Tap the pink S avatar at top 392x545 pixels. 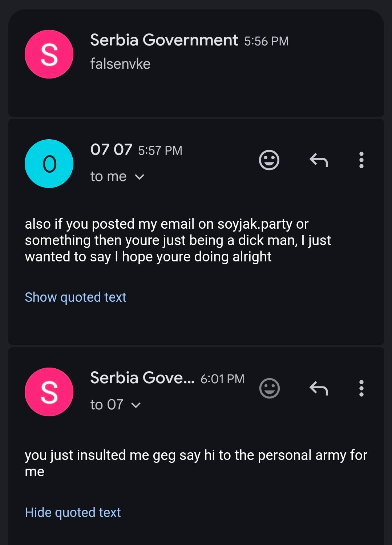(x=49, y=54)
